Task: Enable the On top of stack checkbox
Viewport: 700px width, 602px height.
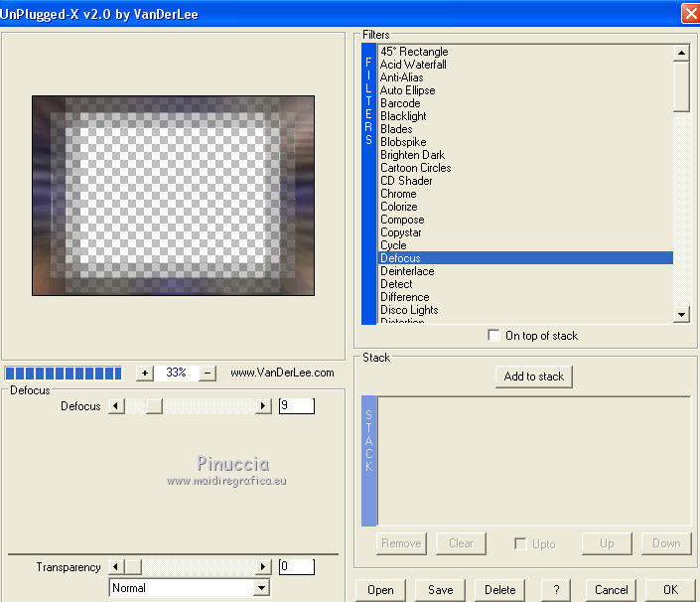Action: pos(493,335)
